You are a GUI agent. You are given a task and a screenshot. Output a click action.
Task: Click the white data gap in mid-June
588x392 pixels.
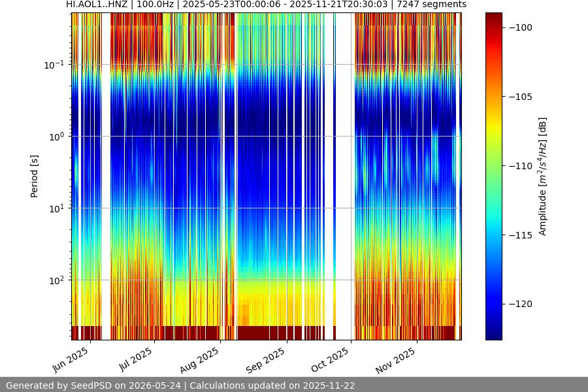pyautogui.click(x=106, y=176)
